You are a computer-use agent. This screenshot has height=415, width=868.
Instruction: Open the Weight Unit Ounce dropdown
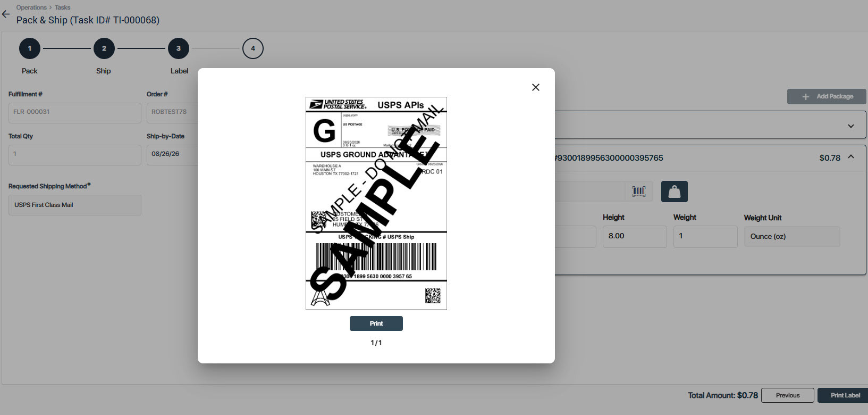tap(792, 236)
